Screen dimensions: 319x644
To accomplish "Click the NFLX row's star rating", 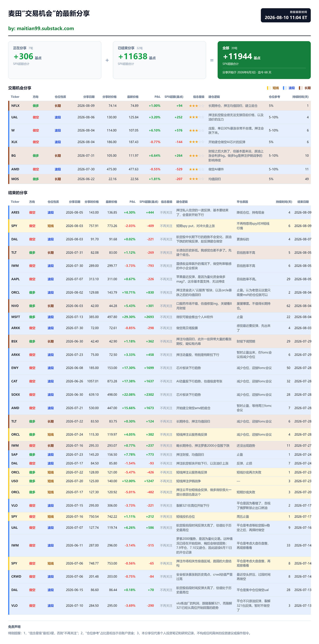I will [197, 106].
